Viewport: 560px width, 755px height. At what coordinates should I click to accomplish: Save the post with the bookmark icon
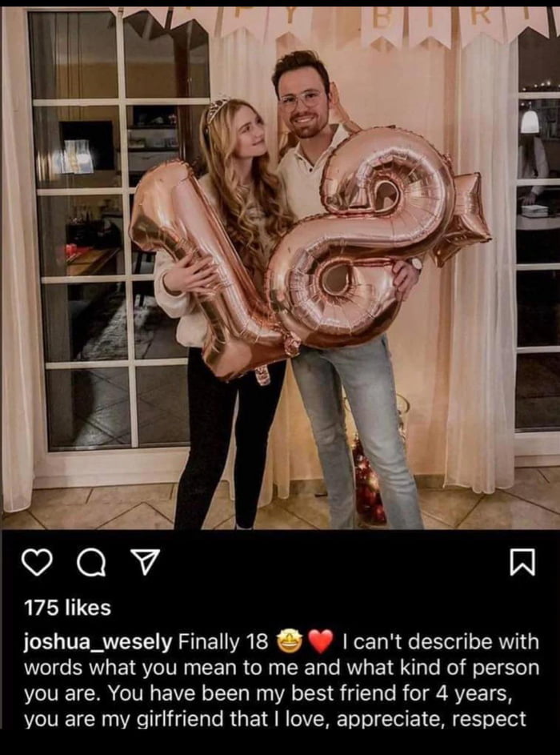522,564
